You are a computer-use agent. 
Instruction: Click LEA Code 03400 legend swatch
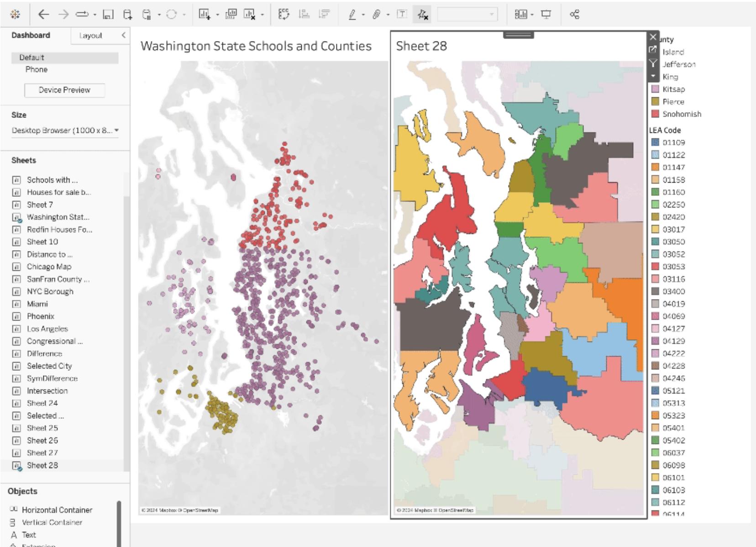pos(655,291)
